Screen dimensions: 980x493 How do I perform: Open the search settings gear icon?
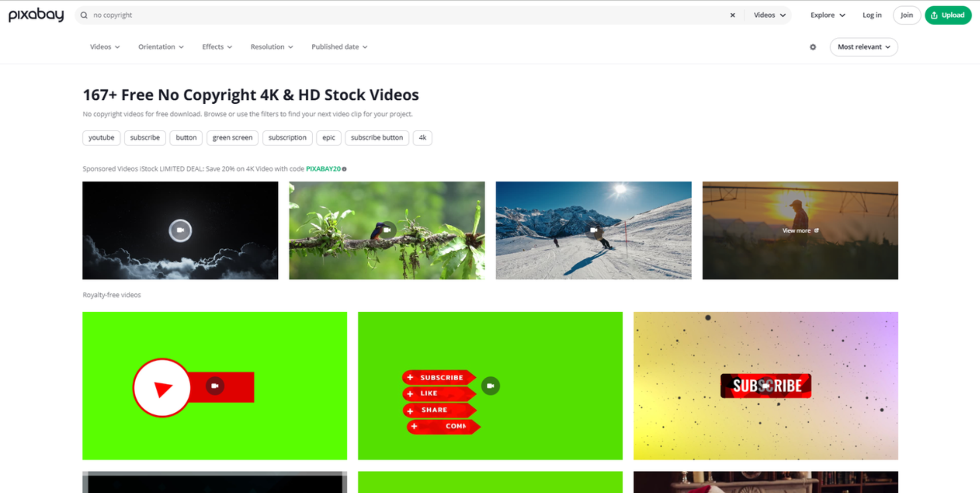coord(813,47)
